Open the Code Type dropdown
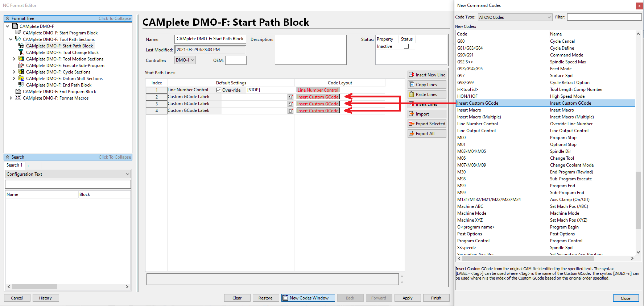The image size is (644, 306). tap(515, 17)
